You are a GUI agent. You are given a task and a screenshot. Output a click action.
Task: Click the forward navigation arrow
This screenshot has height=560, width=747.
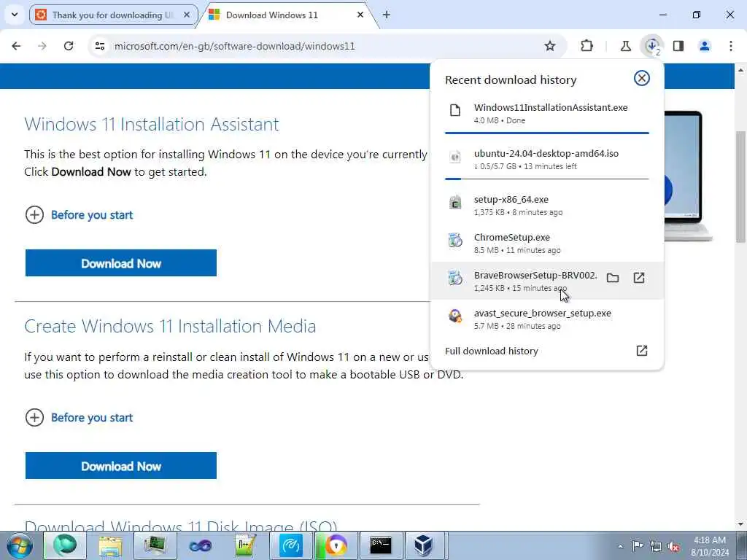42,46
